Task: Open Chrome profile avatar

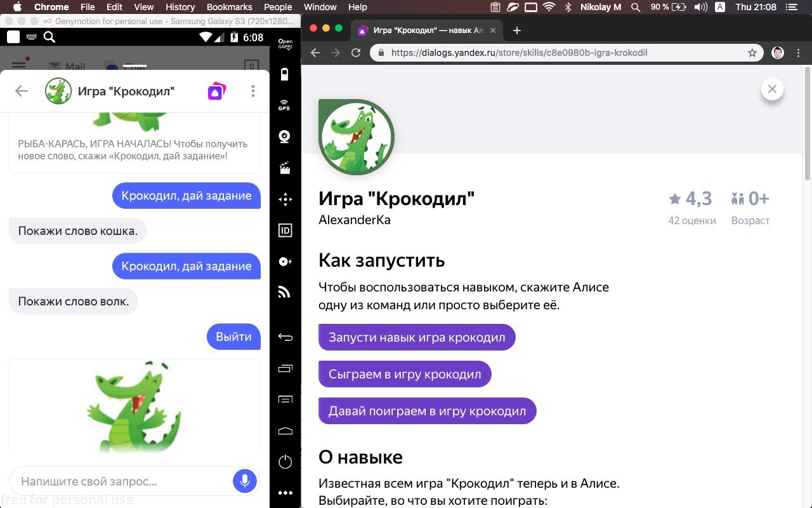Action: click(x=778, y=53)
